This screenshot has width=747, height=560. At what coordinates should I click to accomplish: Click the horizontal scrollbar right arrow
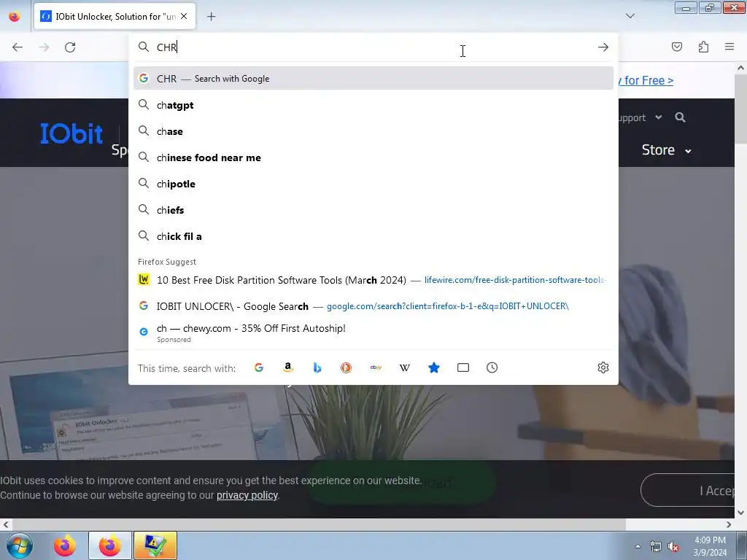point(729,524)
